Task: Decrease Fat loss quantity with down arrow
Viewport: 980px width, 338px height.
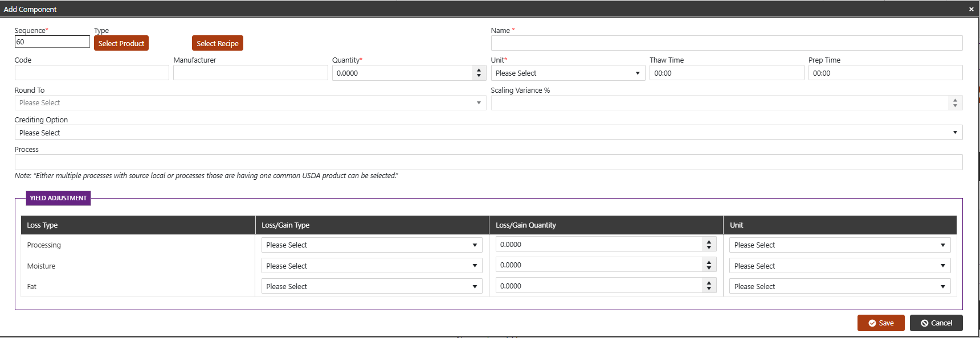Action: tap(709, 289)
